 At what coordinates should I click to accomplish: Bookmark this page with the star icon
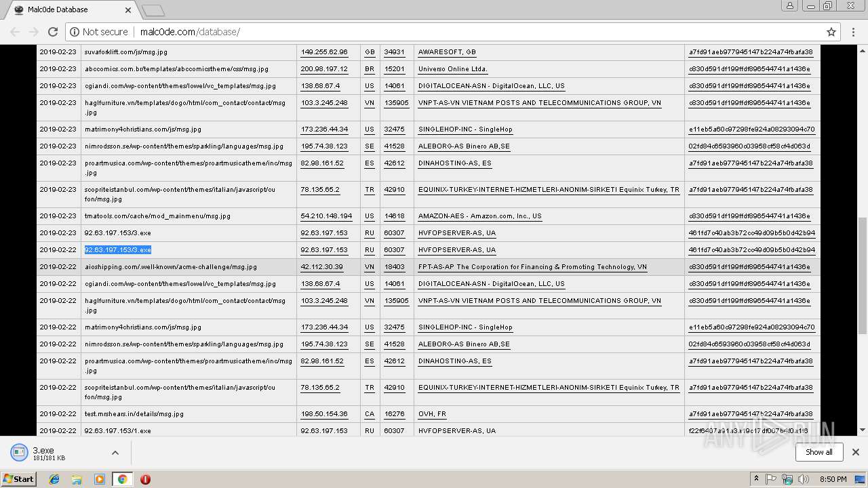[x=831, y=32]
